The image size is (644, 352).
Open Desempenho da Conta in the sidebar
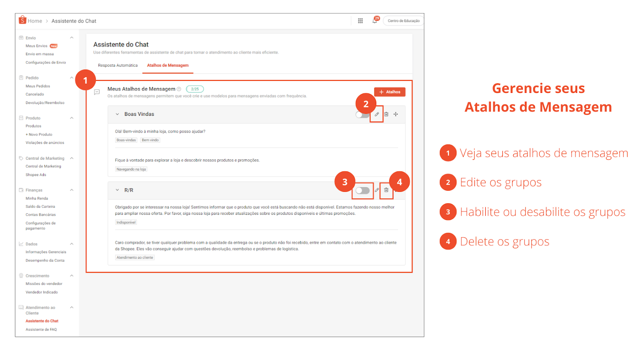pyautogui.click(x=45, y=260)
